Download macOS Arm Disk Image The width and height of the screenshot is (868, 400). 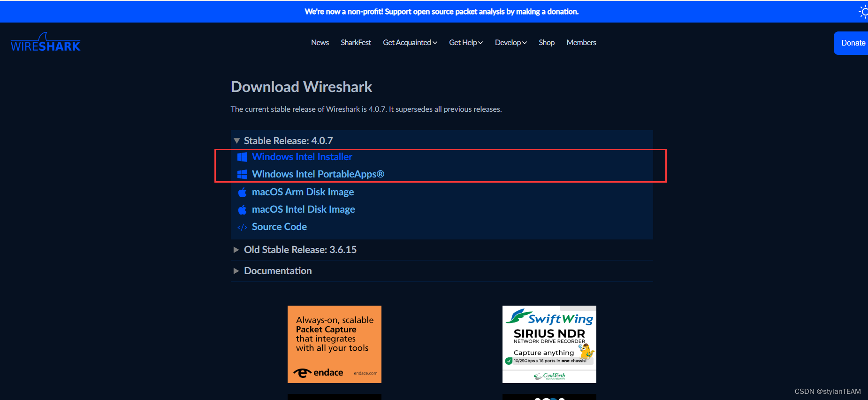tap(303, 192)
